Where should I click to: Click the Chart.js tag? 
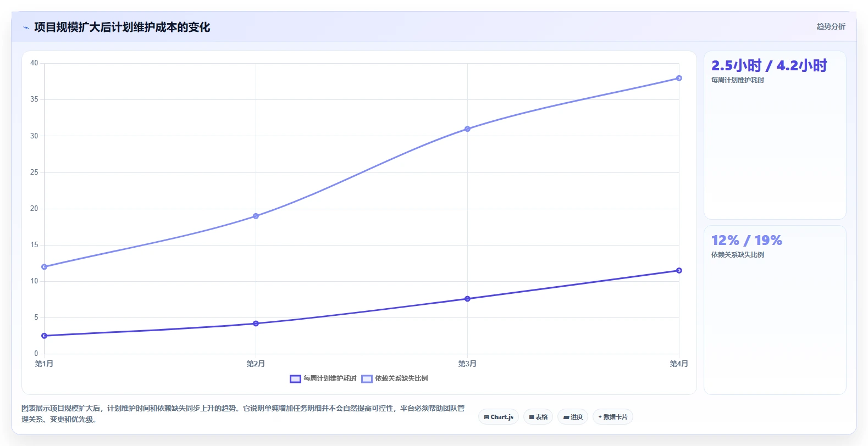tap(499, 417)
